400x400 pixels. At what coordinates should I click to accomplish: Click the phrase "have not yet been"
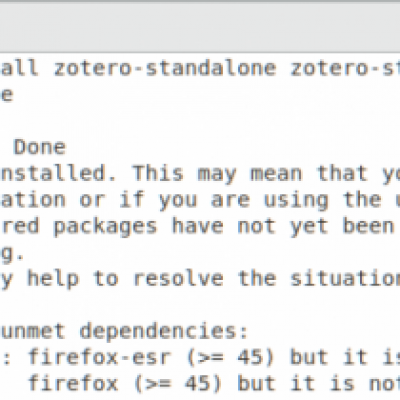[283, 227]
